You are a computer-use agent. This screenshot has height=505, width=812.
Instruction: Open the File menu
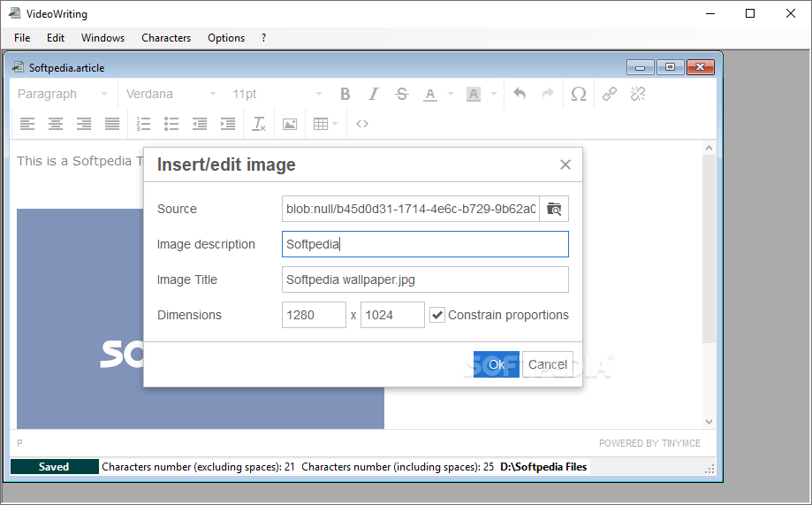point(22,38)
